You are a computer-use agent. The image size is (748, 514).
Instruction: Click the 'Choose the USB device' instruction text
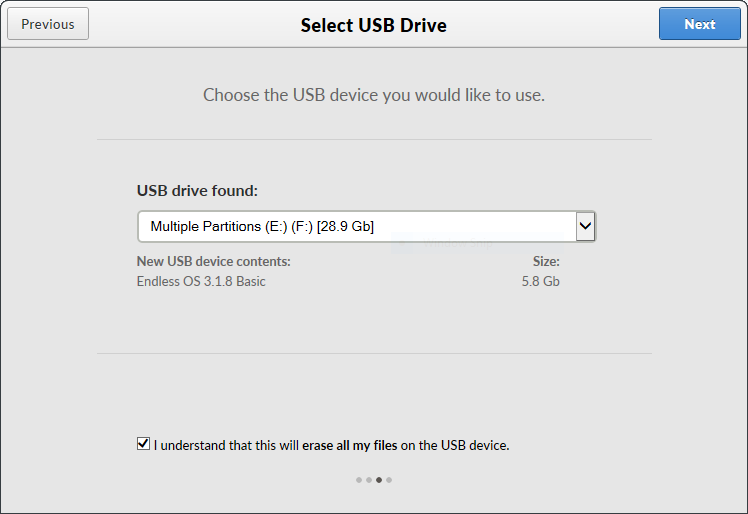[x=374, y=95]
